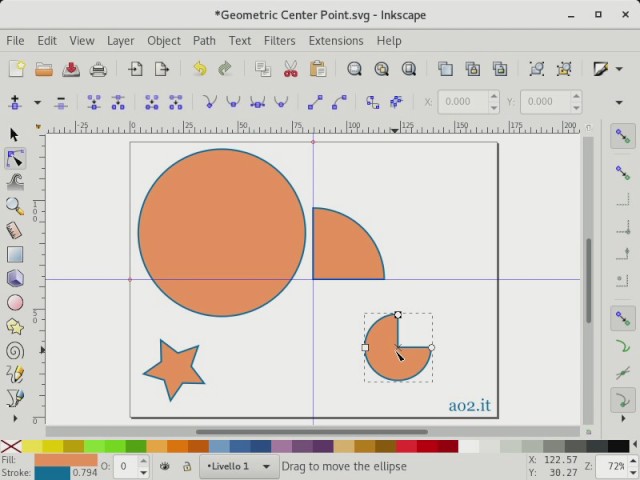Toggle the layer lock icon
This screenshot has height=480, width=640.
click(x=187, y=466)
